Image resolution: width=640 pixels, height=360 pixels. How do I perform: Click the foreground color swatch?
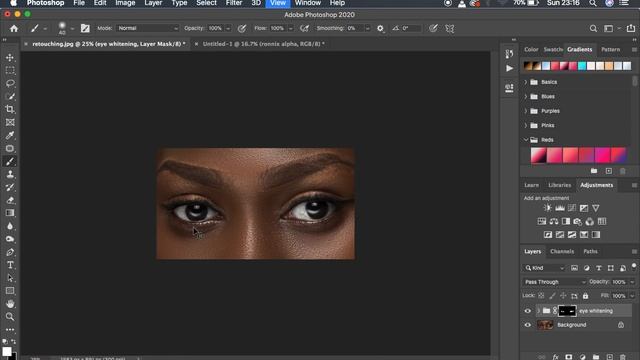tap(7, 351)
